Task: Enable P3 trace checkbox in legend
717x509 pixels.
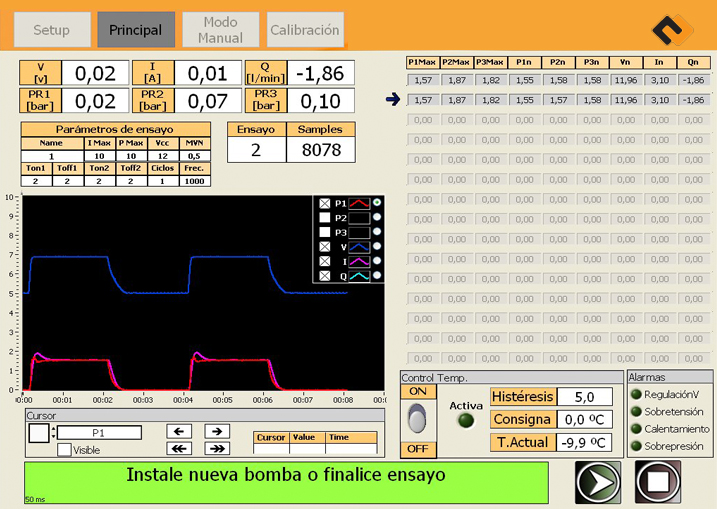Action: pyautogui.click(x=325, y=232)
